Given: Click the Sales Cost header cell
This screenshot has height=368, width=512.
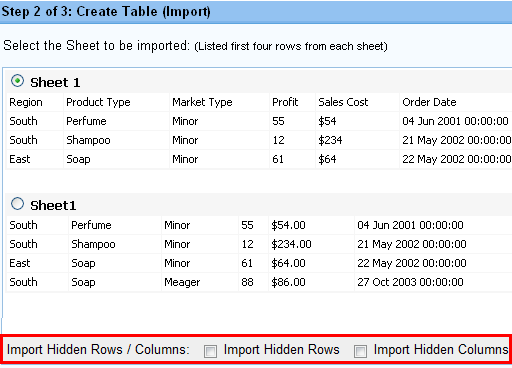Looking at the screenshot, I should (357, 102).
